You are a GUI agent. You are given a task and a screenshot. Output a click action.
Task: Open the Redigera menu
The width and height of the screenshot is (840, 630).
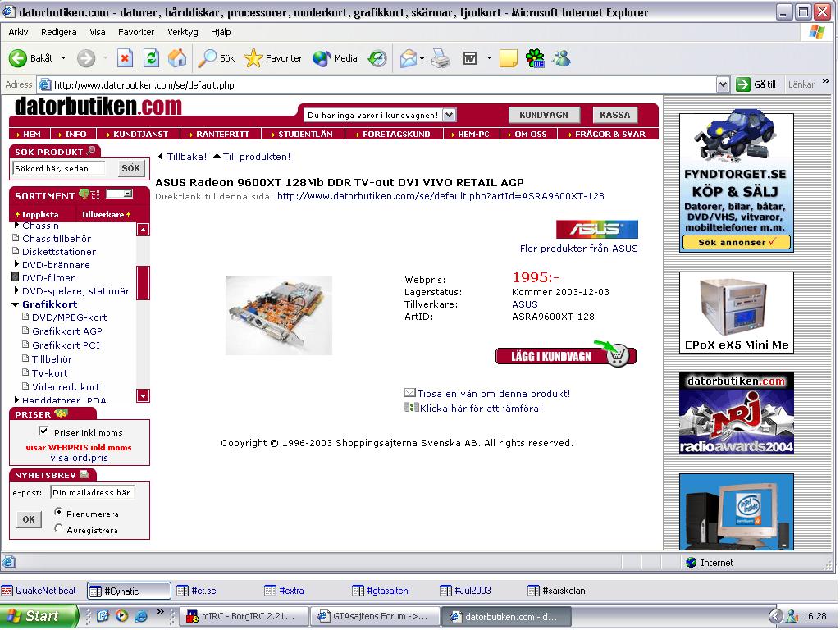tap(59, 32)
